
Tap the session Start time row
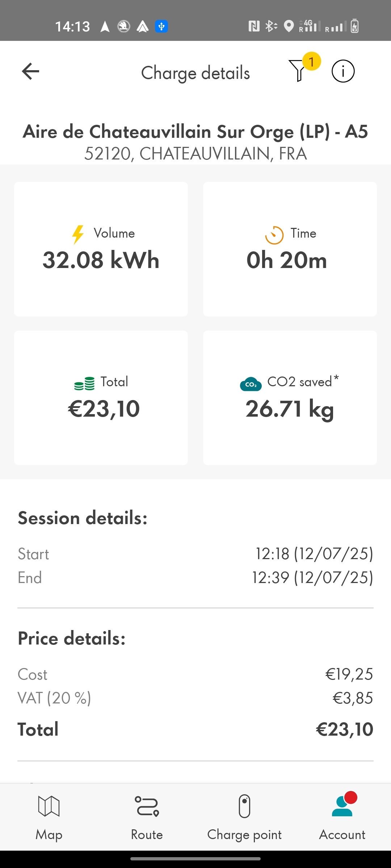195,554
